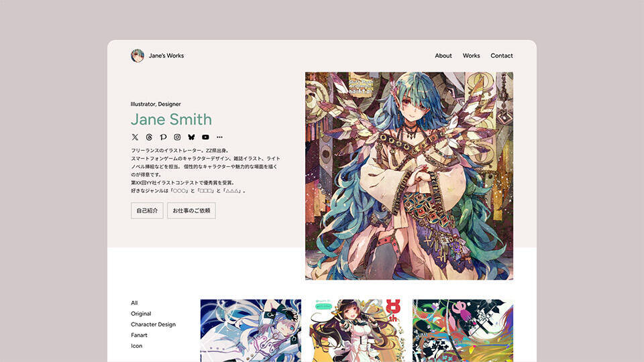Viewport: 644px width, 362px height.
Task: Open the blue and white artwork thumbnail
Action: tap(250, 330)
